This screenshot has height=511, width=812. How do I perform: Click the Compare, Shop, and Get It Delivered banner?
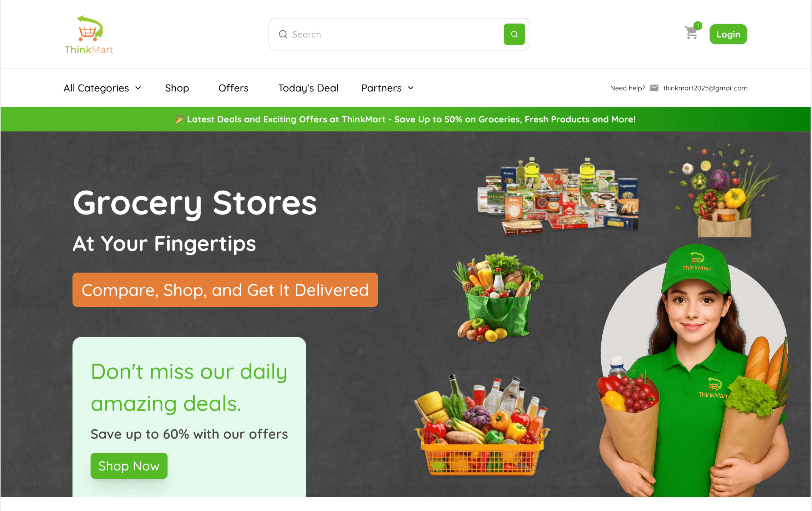point(225,290)
